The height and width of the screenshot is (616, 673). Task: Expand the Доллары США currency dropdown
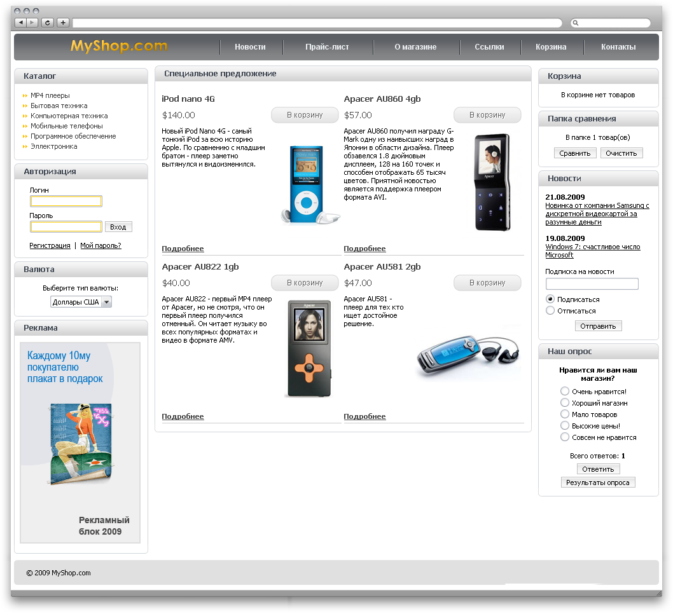point(81,302)
